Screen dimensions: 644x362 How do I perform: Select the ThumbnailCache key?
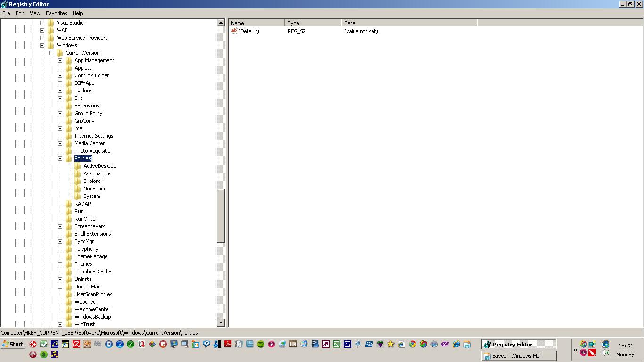93,271
